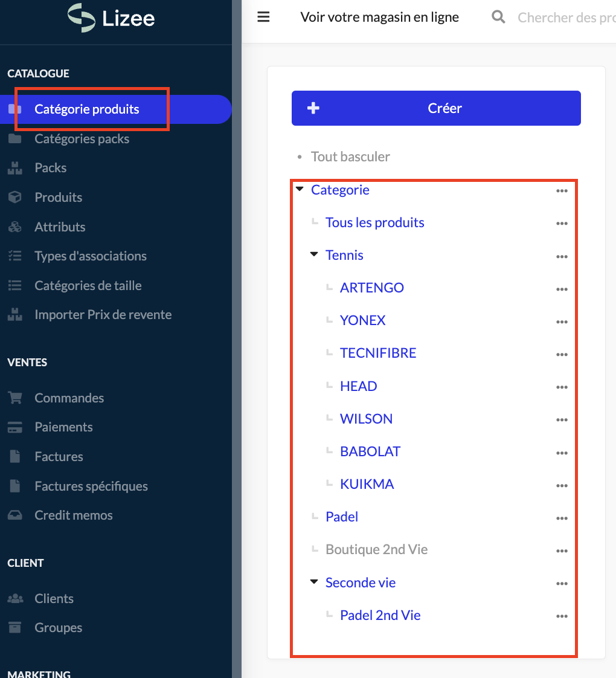Select YONEX subcategory

point(362,320)
